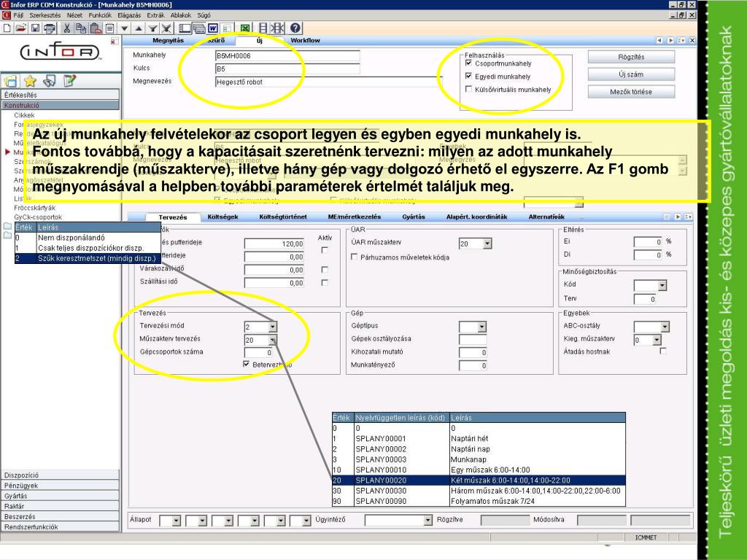Screen dimensions: 747x560
Task: Click the Paste clipboard icon
Action: pyautogui.click(x=96, y=28)
